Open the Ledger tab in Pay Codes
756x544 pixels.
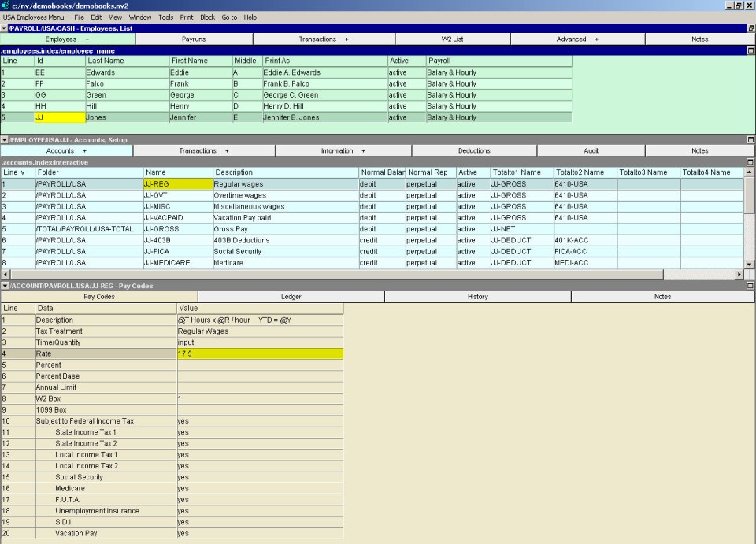[x=291, y=297]
